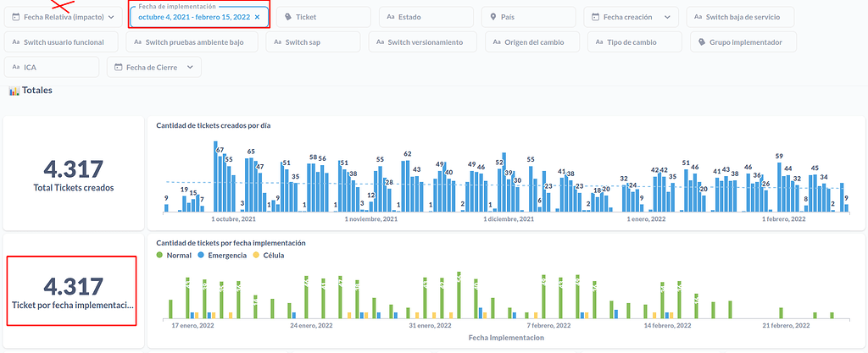Select the Total Tickets creados card

73,174
